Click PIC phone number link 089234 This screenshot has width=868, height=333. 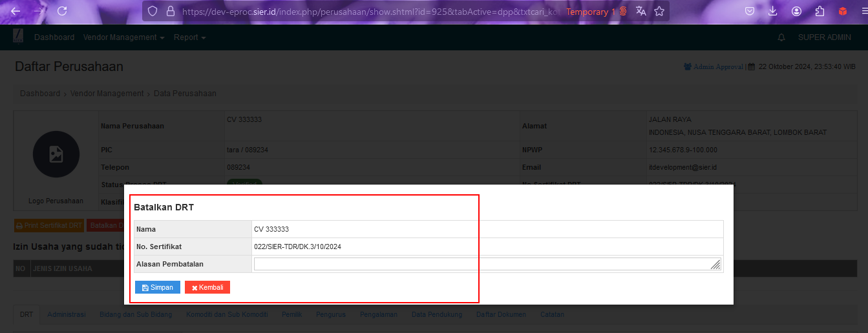point(257,150)
